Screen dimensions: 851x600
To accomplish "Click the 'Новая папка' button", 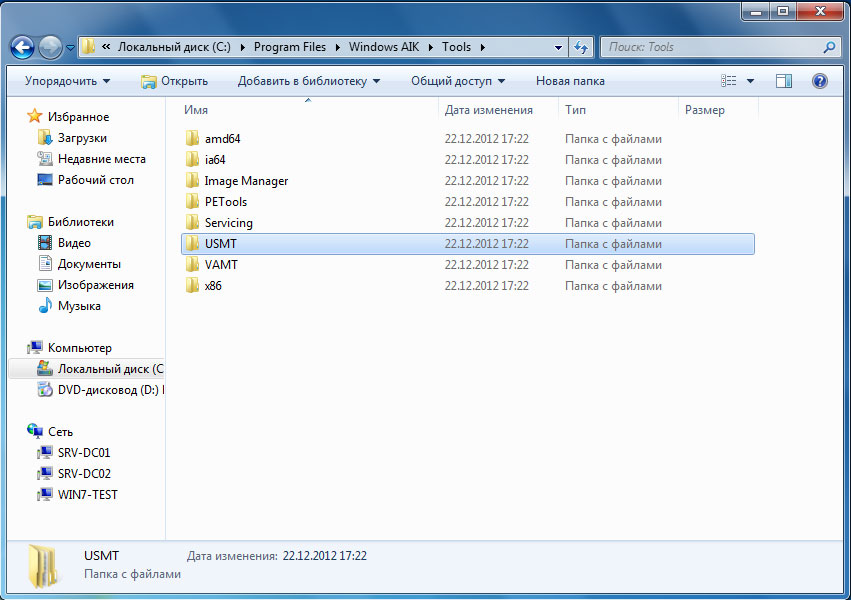I will click(x=570, y=81).
